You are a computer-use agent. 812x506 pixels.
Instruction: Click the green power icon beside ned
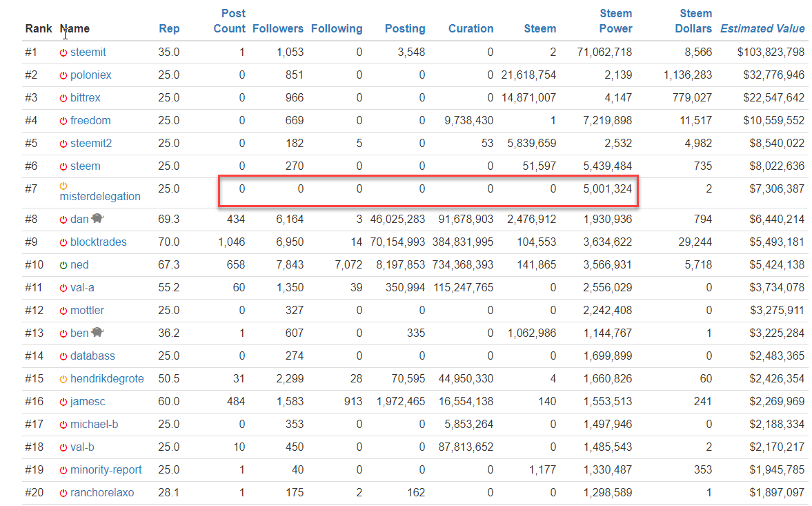(x=63, y=265)
